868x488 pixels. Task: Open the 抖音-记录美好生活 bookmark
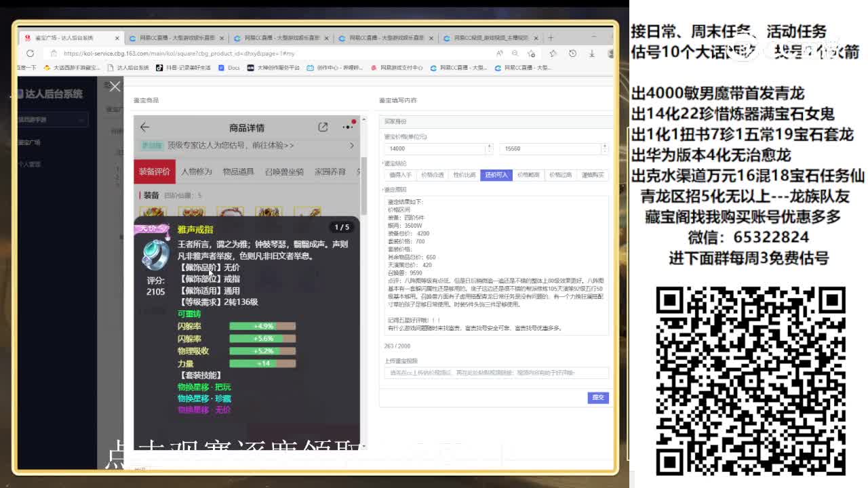click(183, 68)
